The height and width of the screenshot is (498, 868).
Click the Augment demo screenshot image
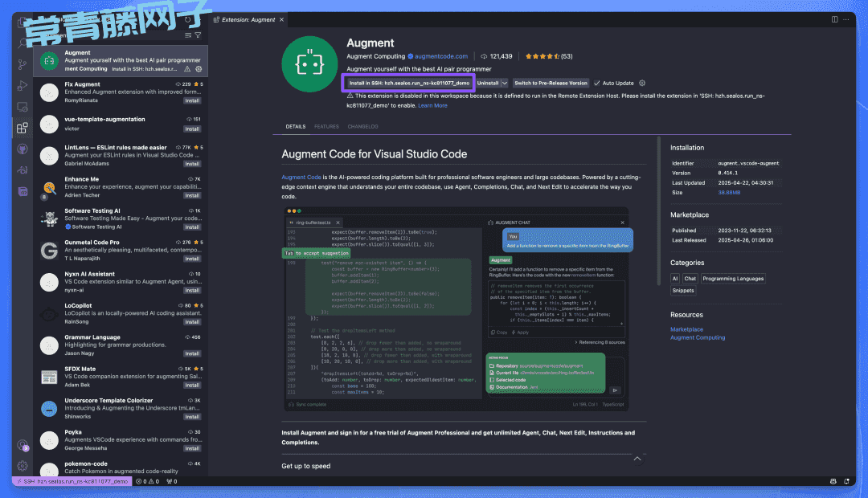[x=457, y=308]
